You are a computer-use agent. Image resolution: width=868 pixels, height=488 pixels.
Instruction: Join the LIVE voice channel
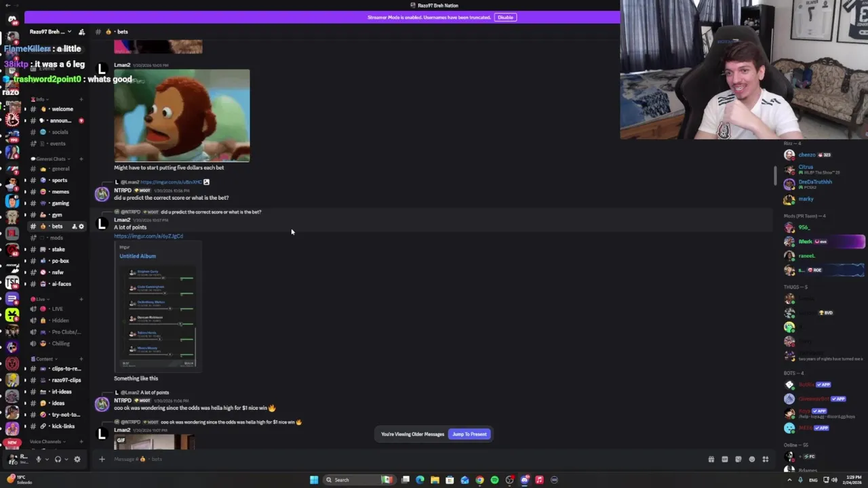tap(58, 309)
